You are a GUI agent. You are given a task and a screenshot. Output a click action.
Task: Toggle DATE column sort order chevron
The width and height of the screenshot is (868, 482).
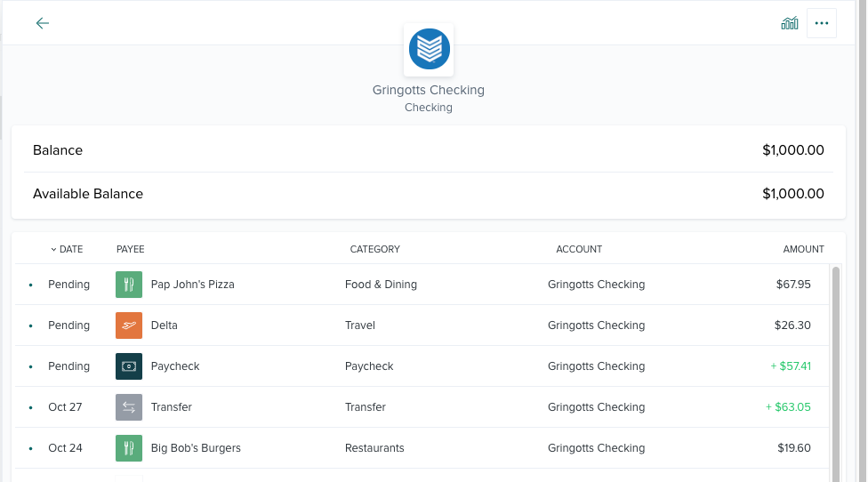click(x=53, y=250)
